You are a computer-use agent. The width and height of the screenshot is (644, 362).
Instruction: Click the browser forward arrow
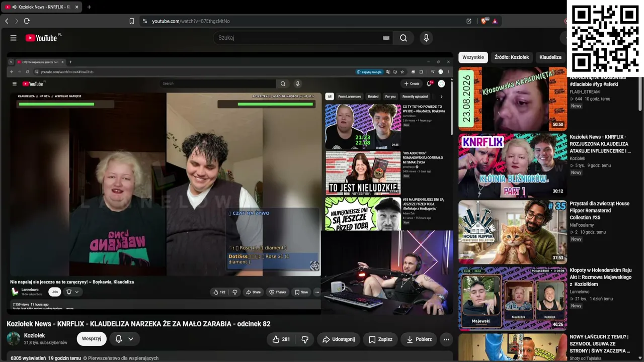click(16, 21)
